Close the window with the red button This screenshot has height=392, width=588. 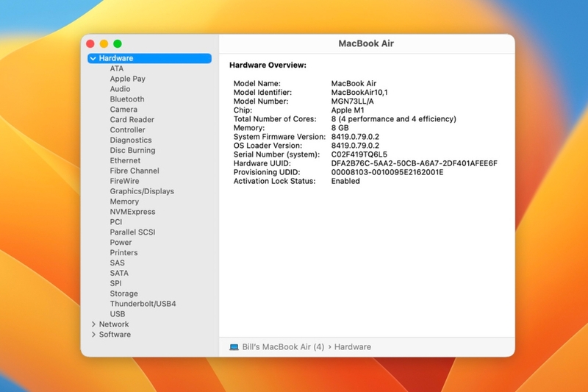click(x=90, y=44)
